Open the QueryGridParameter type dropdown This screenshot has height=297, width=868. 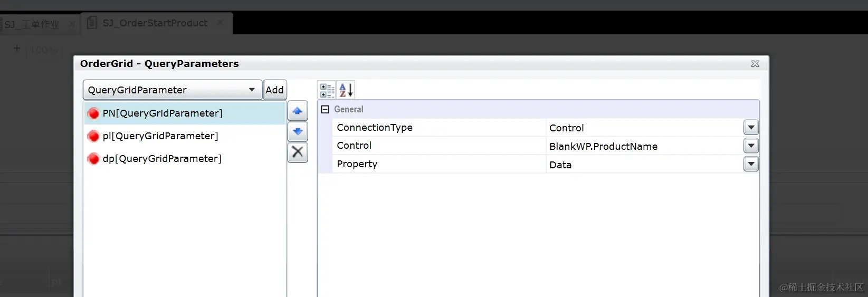coord(173,90)
